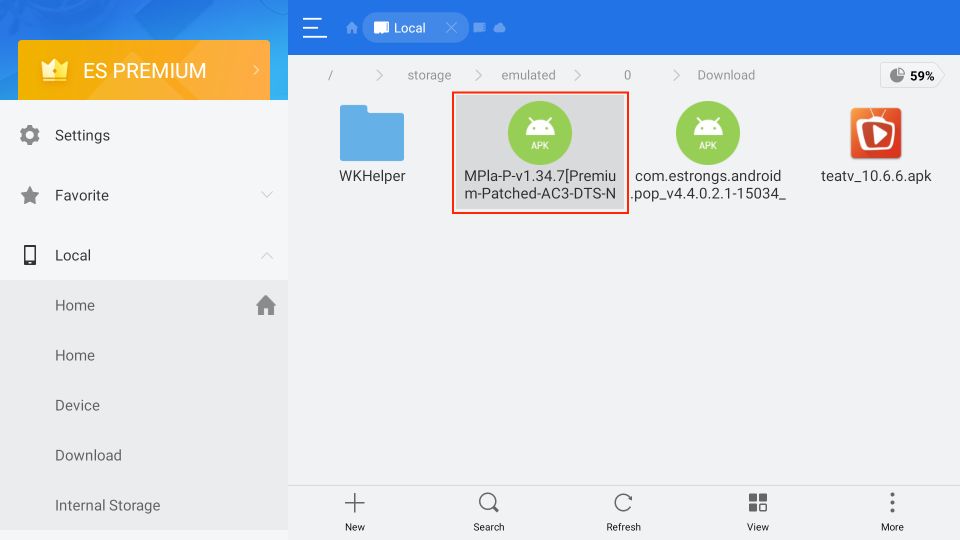Change View layout in bottom toolbar
The image size is (960, 540).
click(757, 512)
